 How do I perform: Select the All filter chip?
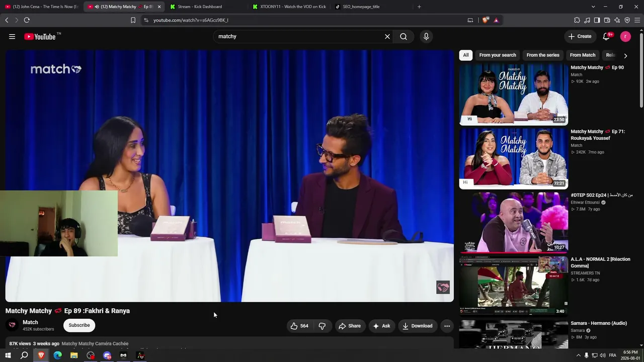tap(466, 55)
